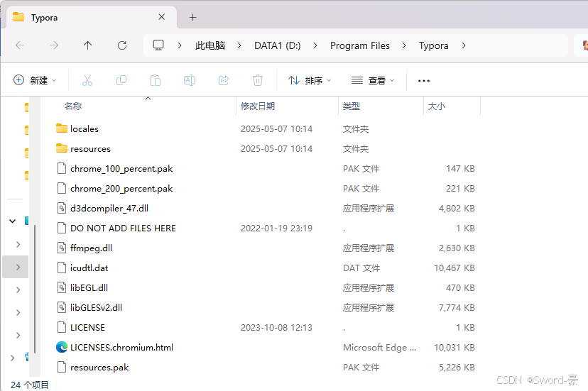Click the 4,802 KB size cell

[457, 208]
